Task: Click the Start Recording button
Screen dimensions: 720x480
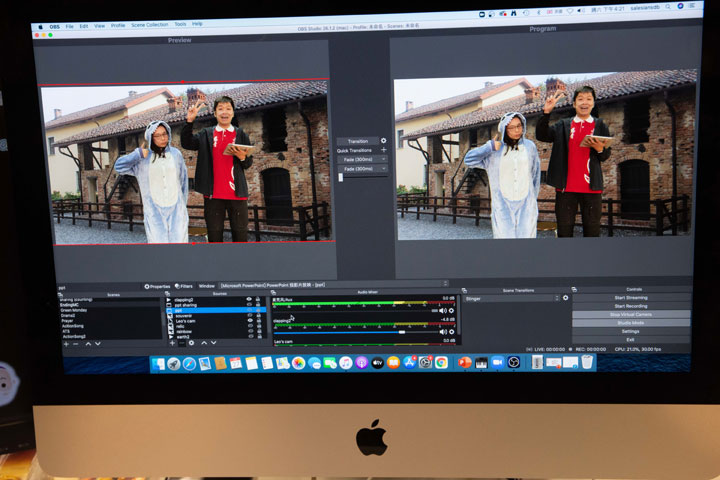Action: pyautogui.click(x=630, y=305)
